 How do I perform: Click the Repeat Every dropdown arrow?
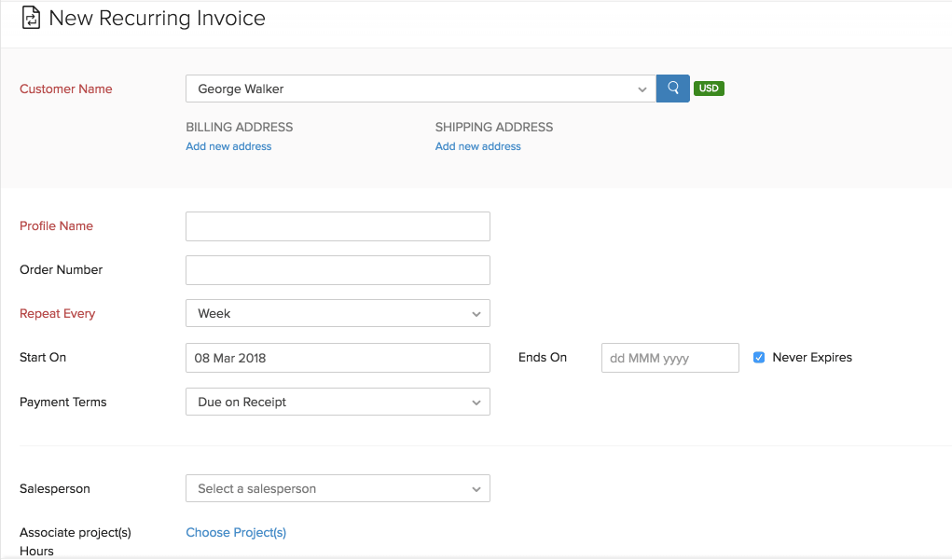[x=476, y=313]
